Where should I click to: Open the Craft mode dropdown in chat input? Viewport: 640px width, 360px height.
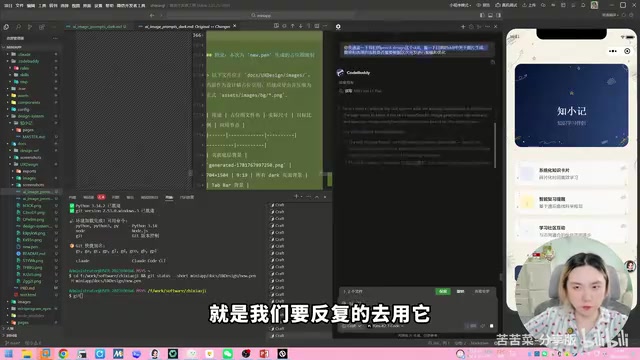tap(351, 326)
